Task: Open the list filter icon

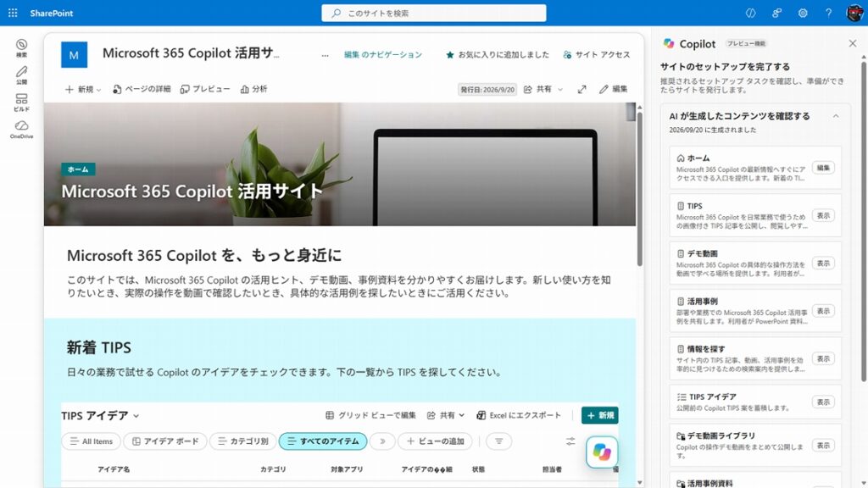Action: [498, 441]
